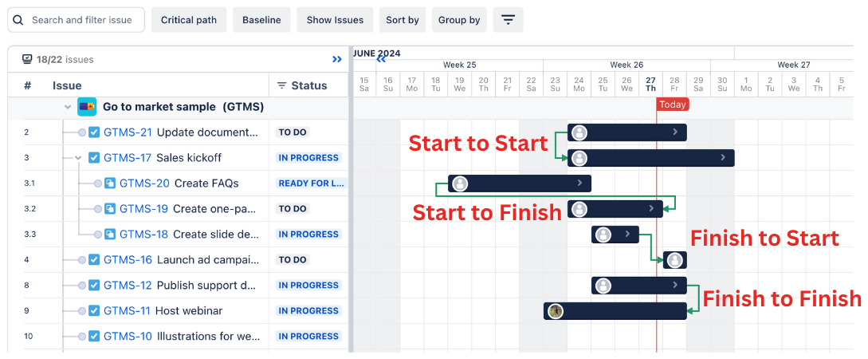Image resolution: width=868 pixels, height=359 pixels.
Task: Toggle the GTMS-12 task checkbox icon
Action: click(x=94, y=286)
